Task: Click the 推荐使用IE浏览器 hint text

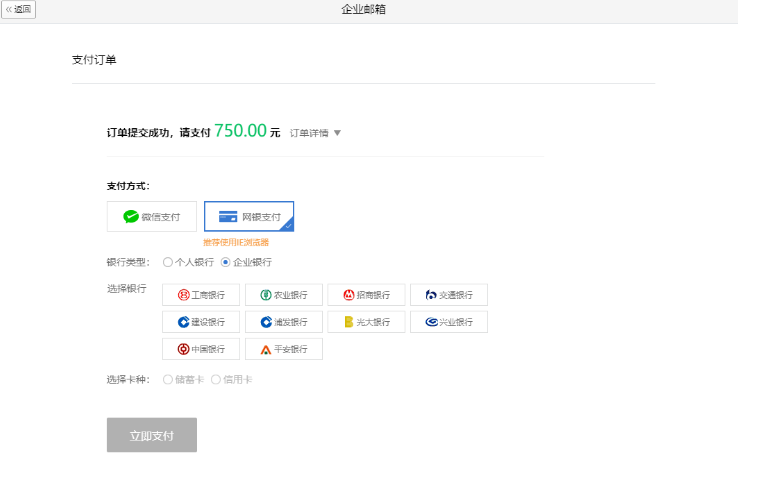Action: [236, 242]
